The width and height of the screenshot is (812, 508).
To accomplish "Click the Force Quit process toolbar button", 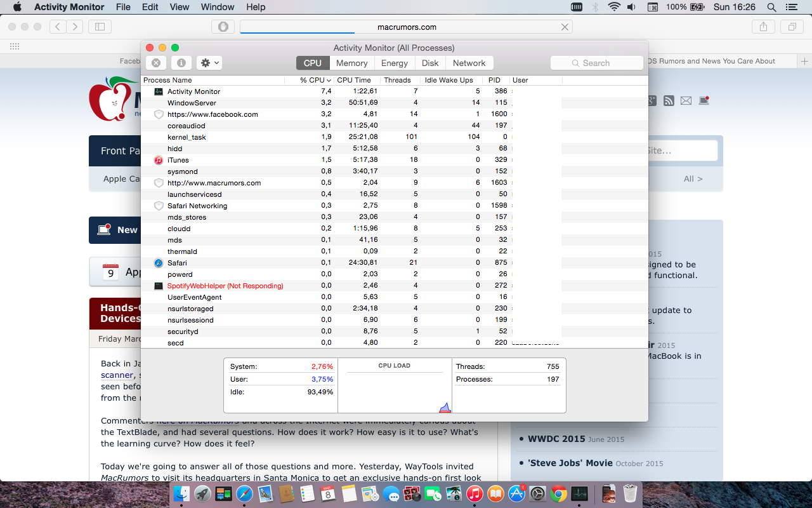I will tap(156, 63).
